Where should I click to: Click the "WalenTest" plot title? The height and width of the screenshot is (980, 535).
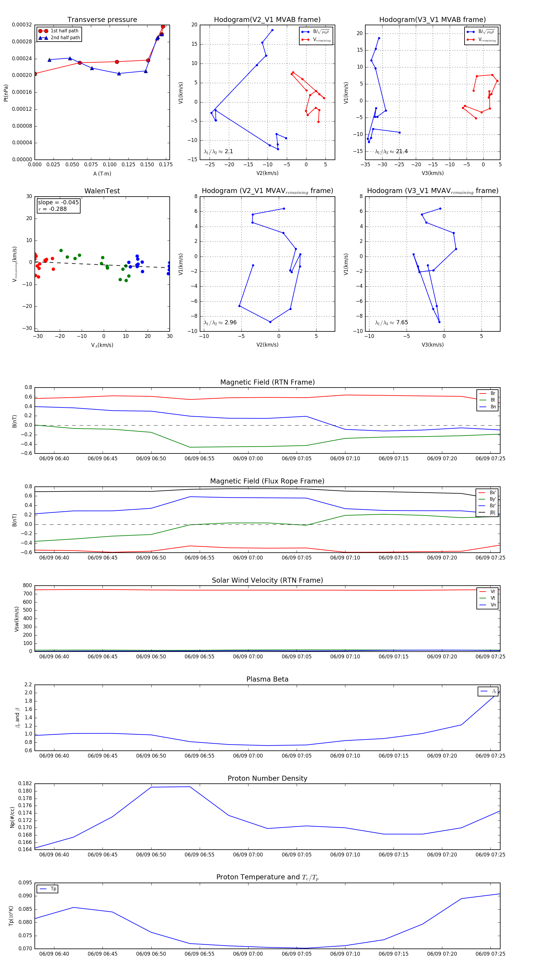click(x=102, y=191)
